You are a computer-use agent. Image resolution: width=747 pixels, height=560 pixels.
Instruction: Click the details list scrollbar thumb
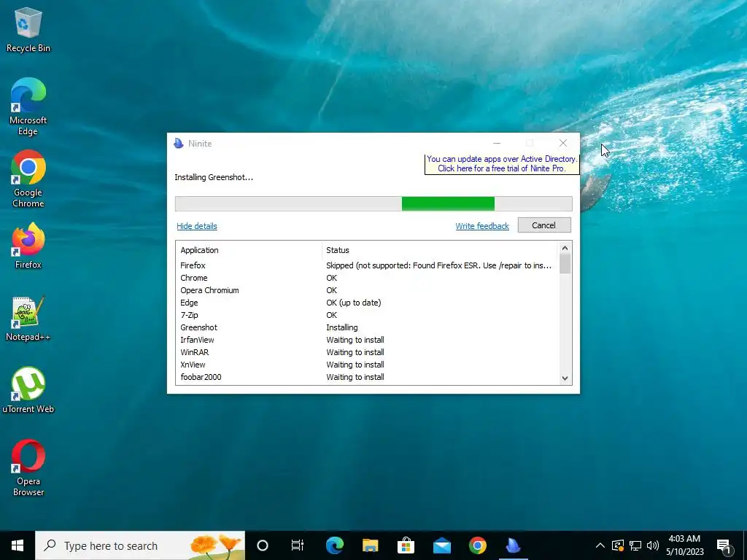tap(565, 264)
